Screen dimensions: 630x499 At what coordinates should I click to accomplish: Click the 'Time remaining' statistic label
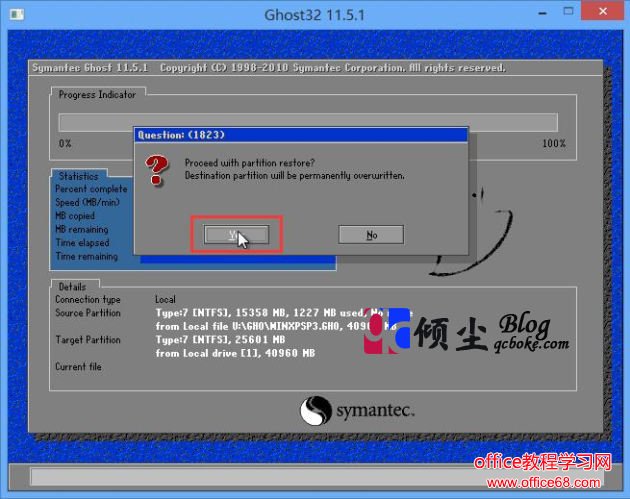point(87,256)
